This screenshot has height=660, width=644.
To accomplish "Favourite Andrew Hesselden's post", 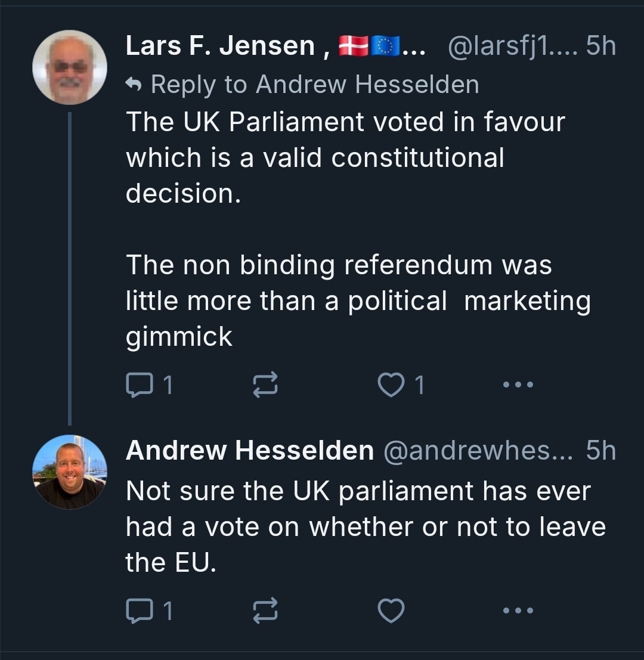I will pyautogui.click(x=391, y=610).
